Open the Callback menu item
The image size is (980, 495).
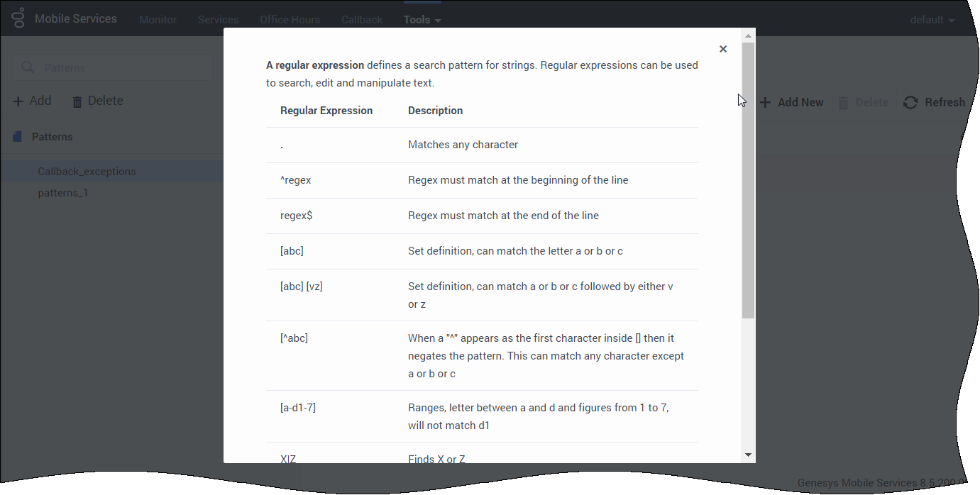[362, 20]
